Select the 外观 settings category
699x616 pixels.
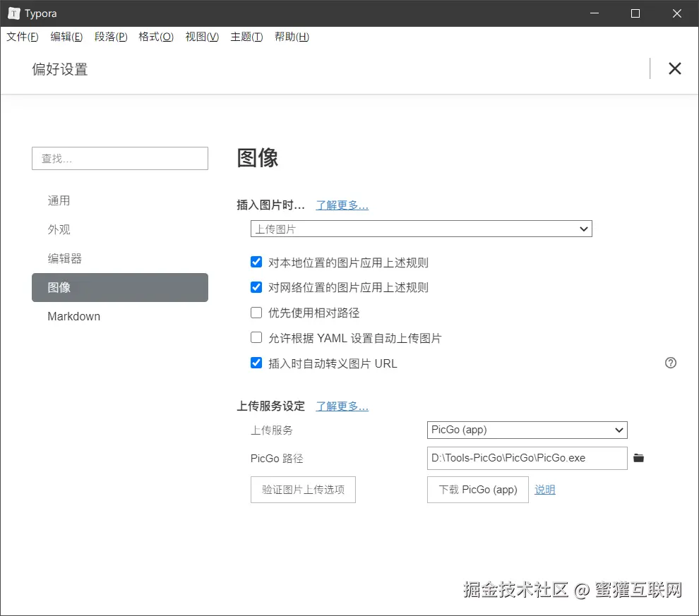pos(120,229)
